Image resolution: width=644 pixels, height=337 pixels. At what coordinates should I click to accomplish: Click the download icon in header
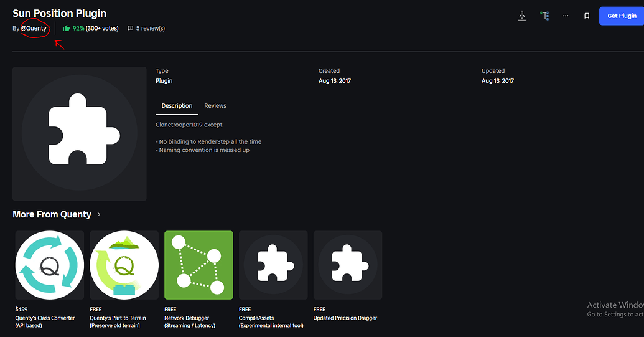point(522,16)
